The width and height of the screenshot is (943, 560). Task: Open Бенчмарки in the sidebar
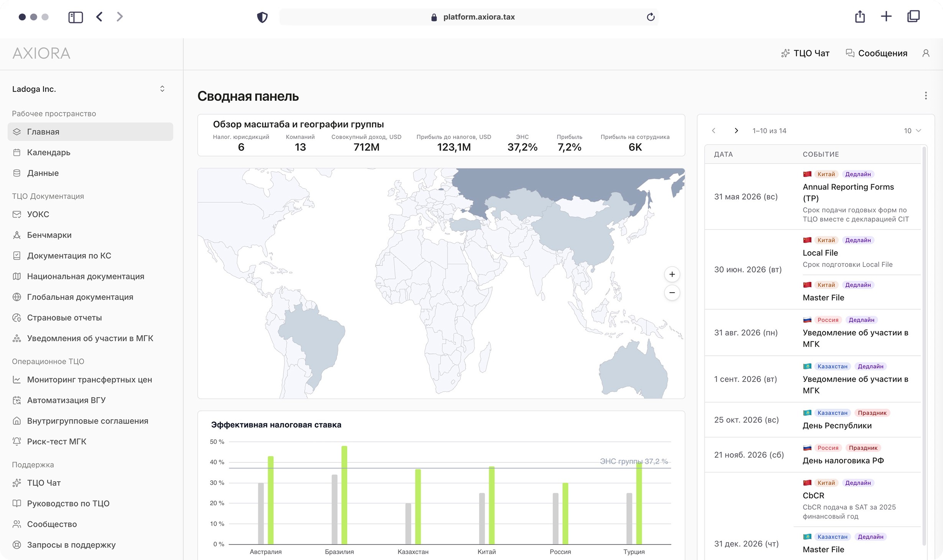pos(90,235)
